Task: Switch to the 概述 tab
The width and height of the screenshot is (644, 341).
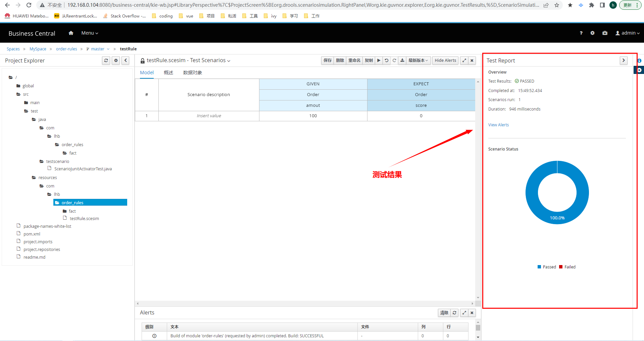Action: click(168, 73)
